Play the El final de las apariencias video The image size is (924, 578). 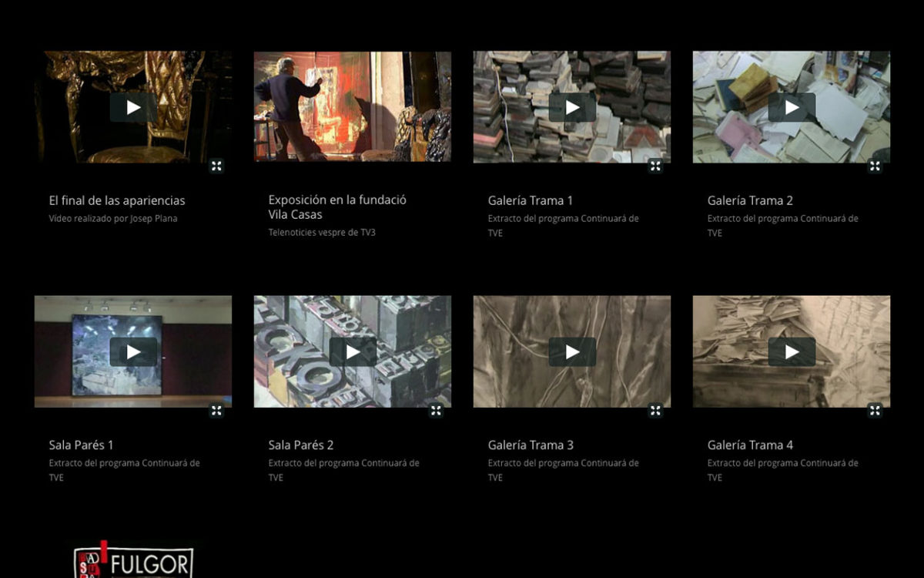(x=133, y=107)
